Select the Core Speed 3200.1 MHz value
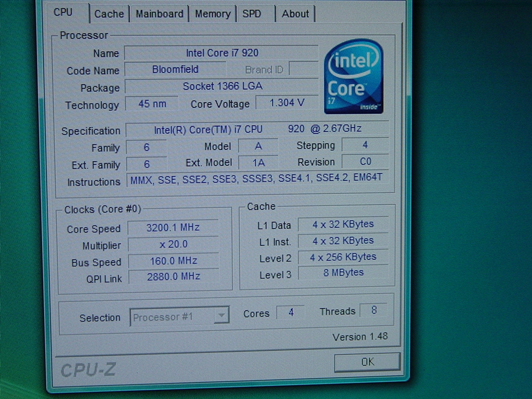Screen dimensions: 532x399 pos(173,227)
